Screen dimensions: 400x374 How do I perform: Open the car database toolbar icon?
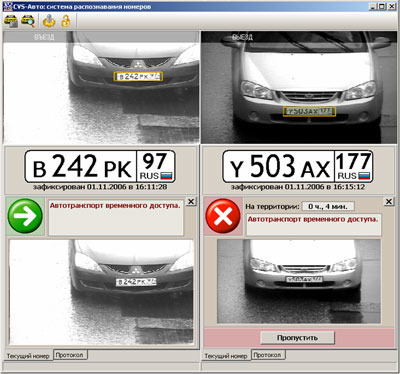11,21
